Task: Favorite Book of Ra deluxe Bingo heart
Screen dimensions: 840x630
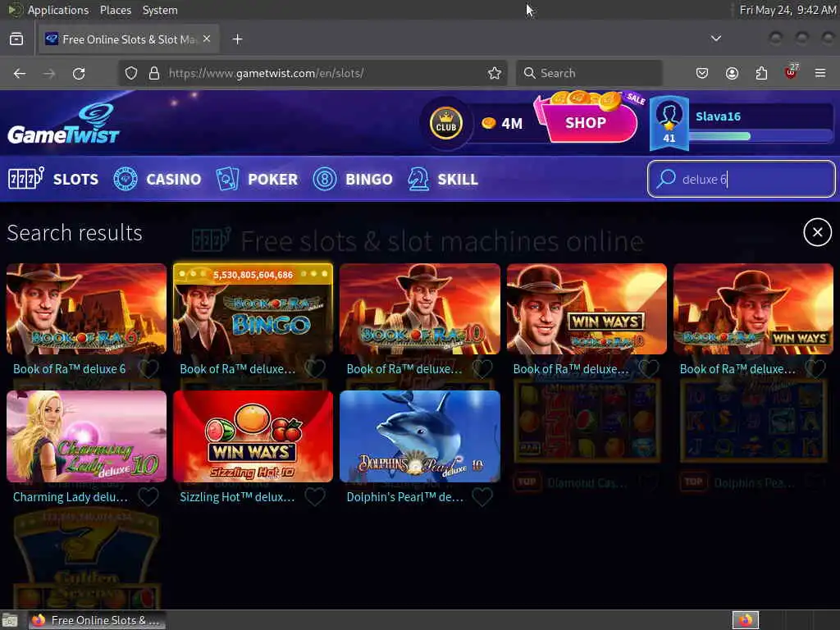Action: (x=315, y=368)
